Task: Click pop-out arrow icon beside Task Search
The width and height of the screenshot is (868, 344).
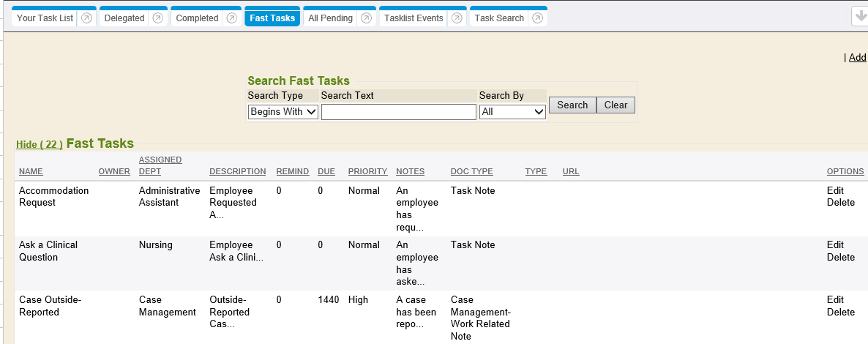Action: pyautogui.click(x=537, y=18)
